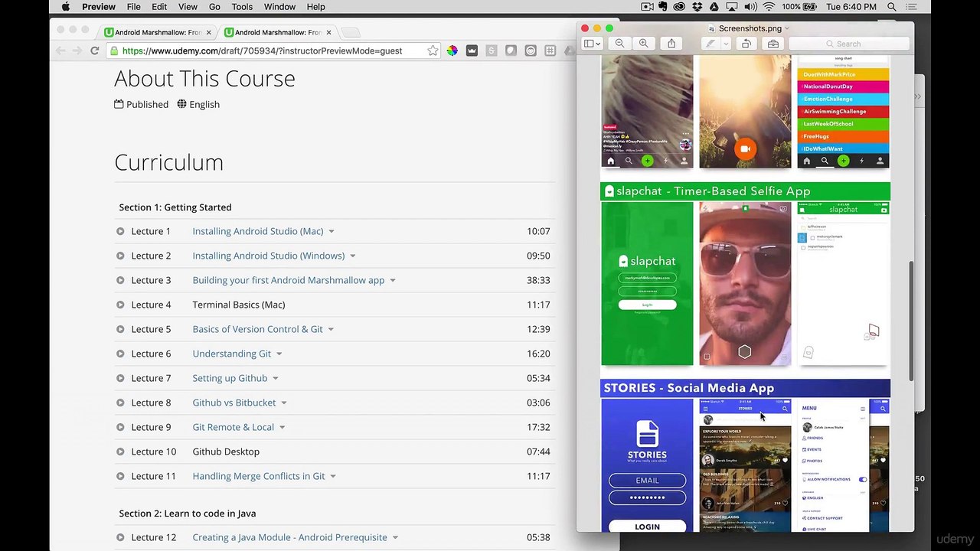Open the Apple menu

pyautogui.click(x=65, y=7)
